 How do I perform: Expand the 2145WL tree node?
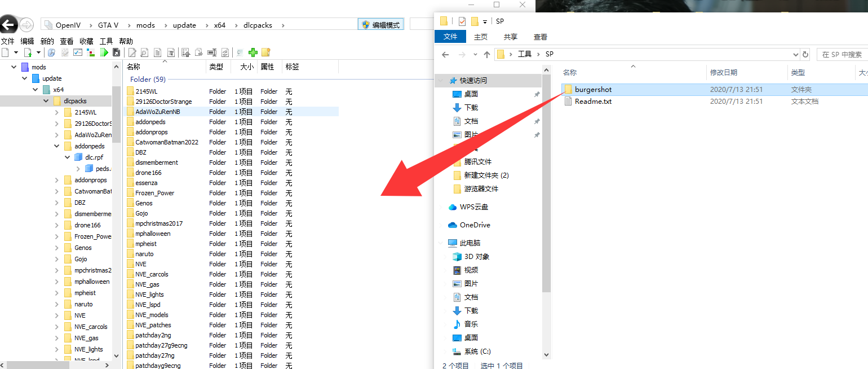point(56,112)
